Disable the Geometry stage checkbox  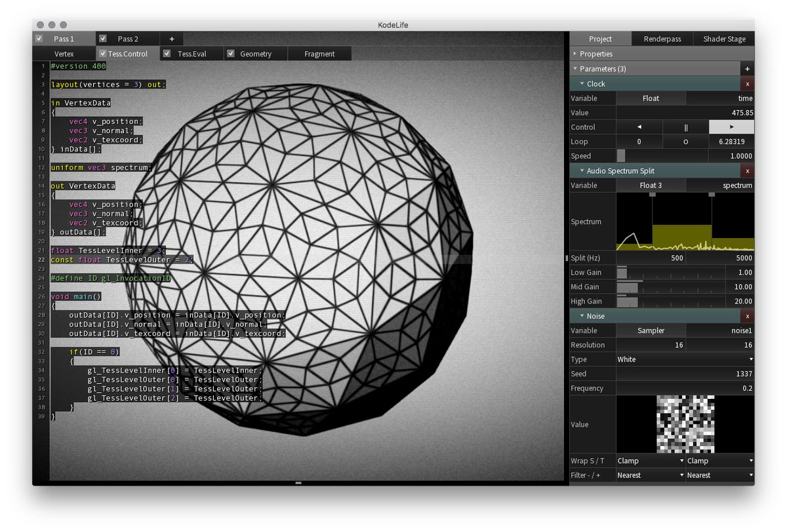pyautogui.click(x=230, y=53)
